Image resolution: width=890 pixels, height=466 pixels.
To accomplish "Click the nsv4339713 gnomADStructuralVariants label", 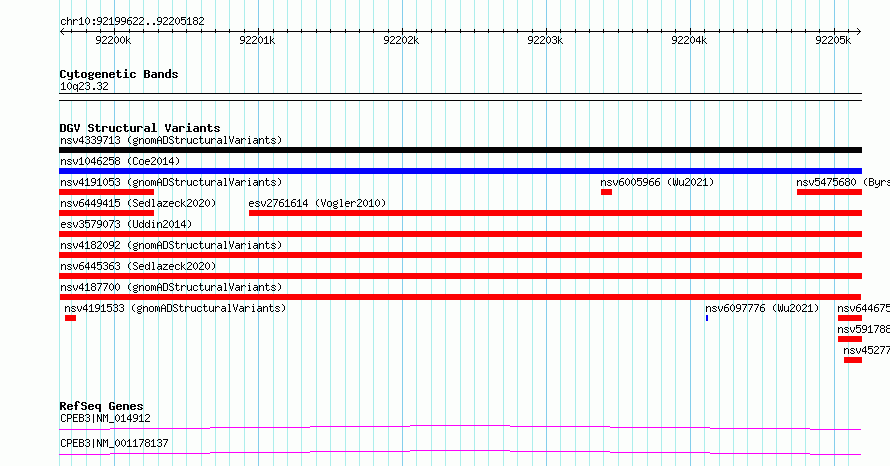I will coord(171,140).
